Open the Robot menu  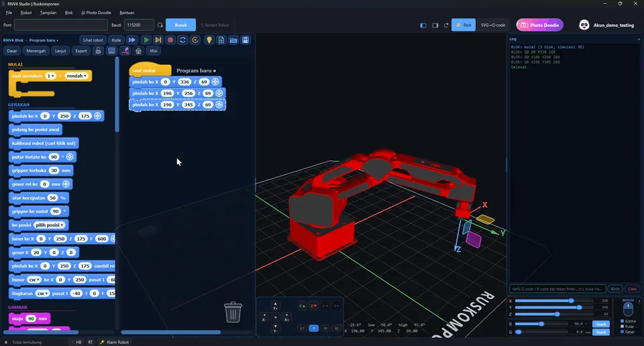click(x=26, y=13)
